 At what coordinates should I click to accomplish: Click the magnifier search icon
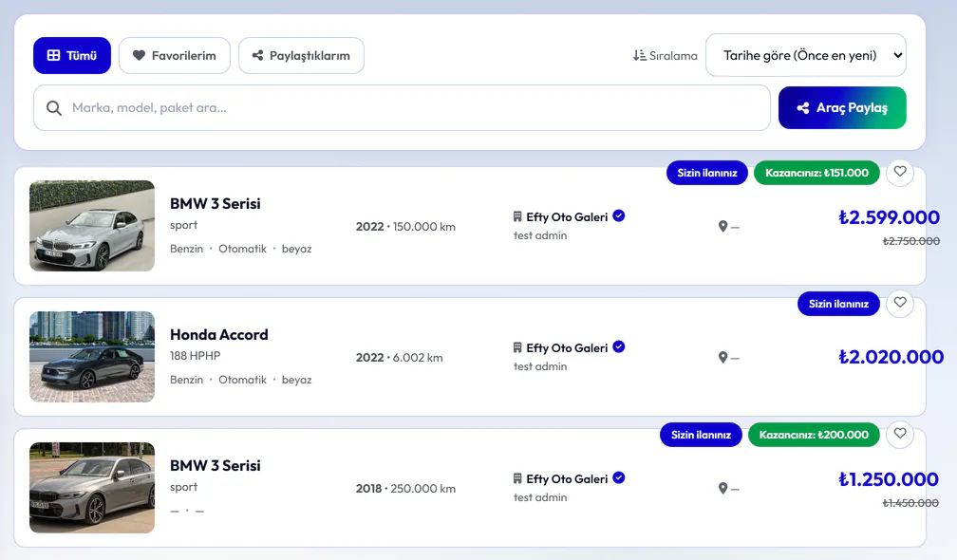pyautogui.click(x=54, y=108)
